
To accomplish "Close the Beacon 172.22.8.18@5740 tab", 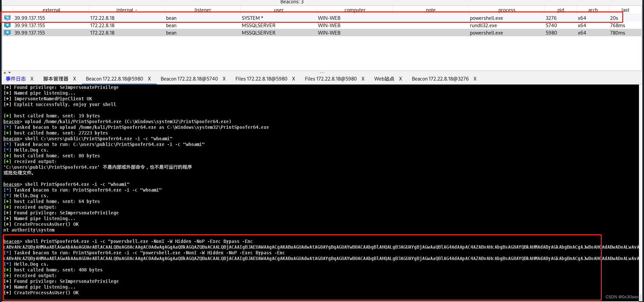I will 224,79.
